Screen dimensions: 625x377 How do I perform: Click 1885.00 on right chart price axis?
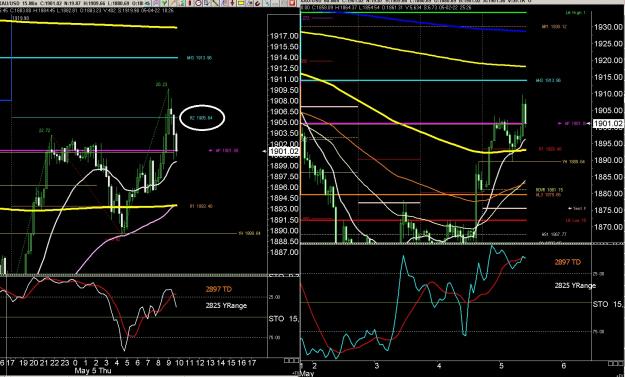click(x=608, y=177)
